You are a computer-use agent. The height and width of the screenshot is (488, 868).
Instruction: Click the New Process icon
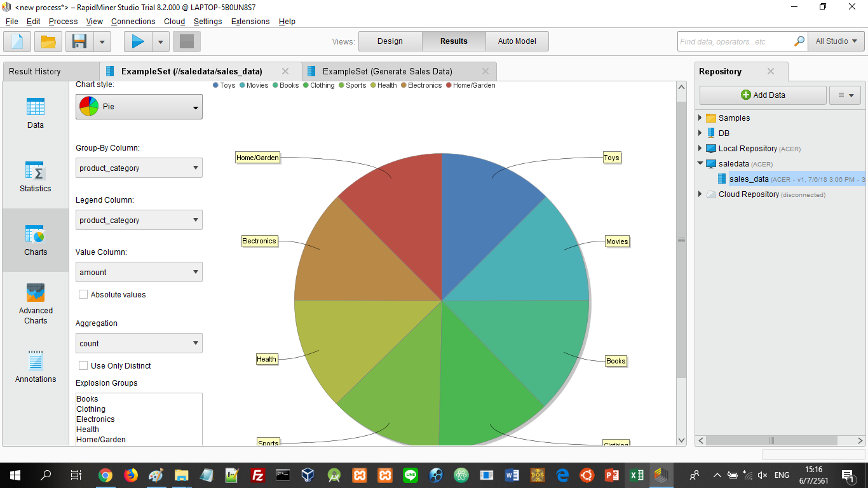point(17,42)
